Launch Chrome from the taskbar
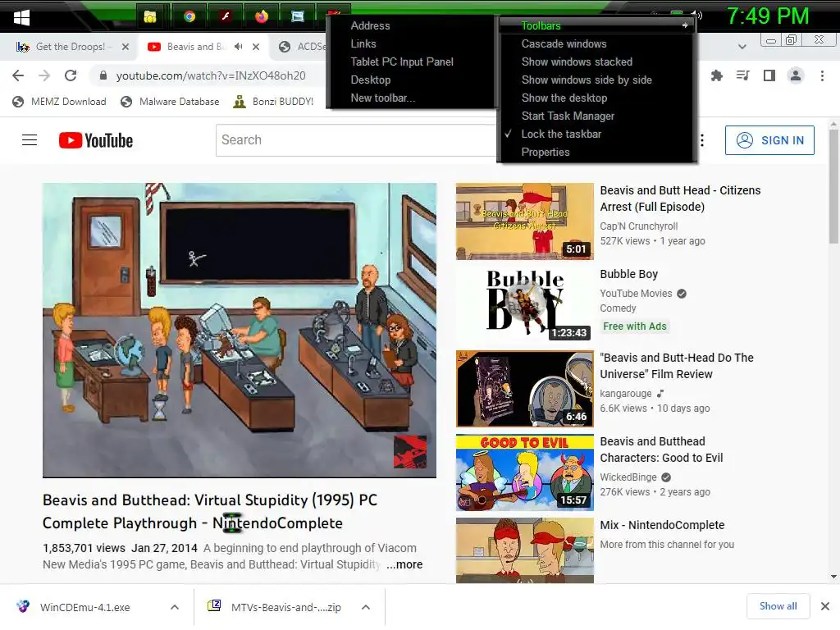 click(189, 16)
